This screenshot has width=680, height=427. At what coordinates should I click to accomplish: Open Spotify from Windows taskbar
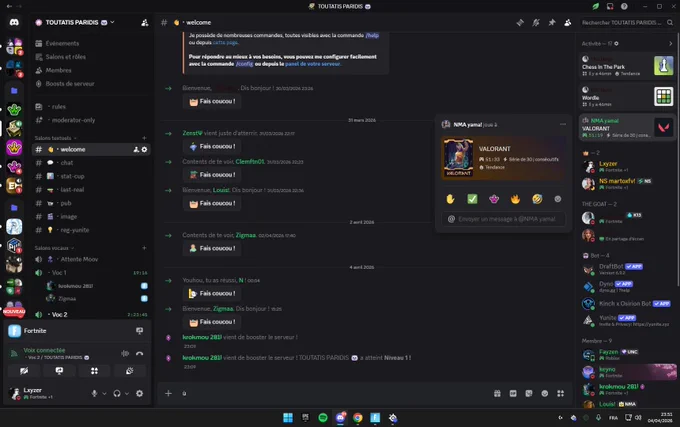coord(323,417)
